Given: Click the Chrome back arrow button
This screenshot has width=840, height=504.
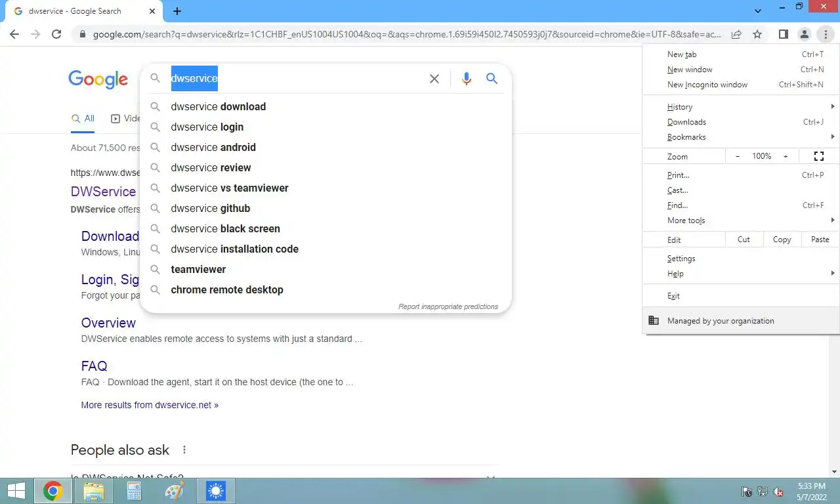Looking at the screenshot, I should tap(14, 34).
